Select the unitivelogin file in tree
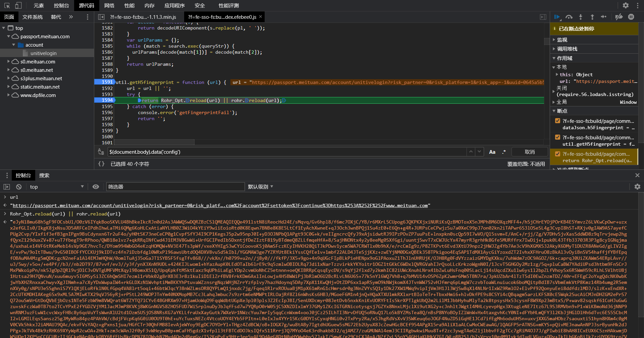 (x=43, y=53)
